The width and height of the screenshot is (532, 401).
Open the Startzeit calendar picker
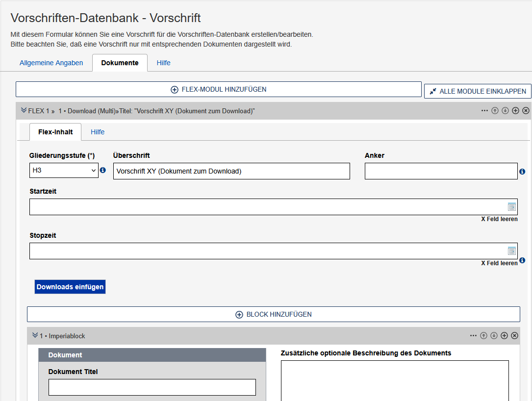pos(512,206)
